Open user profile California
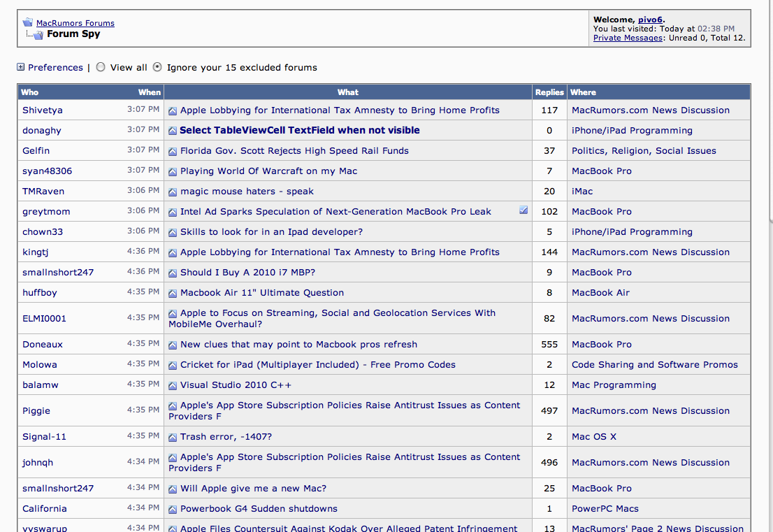The image size is (773, 532). tap(44, 509)
